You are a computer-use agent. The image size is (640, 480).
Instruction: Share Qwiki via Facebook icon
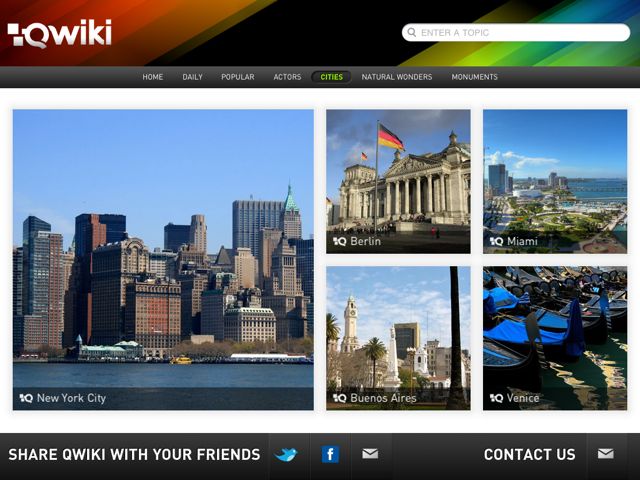[x=330, y=454]
